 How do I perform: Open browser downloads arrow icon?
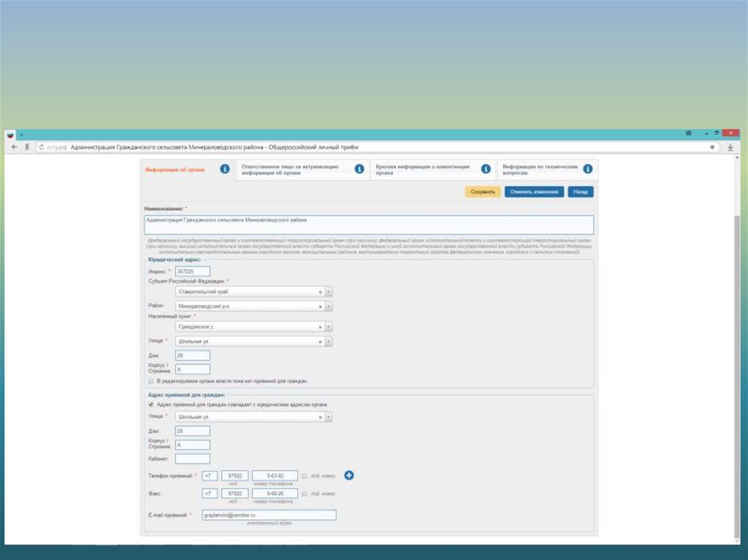[730, 147]
